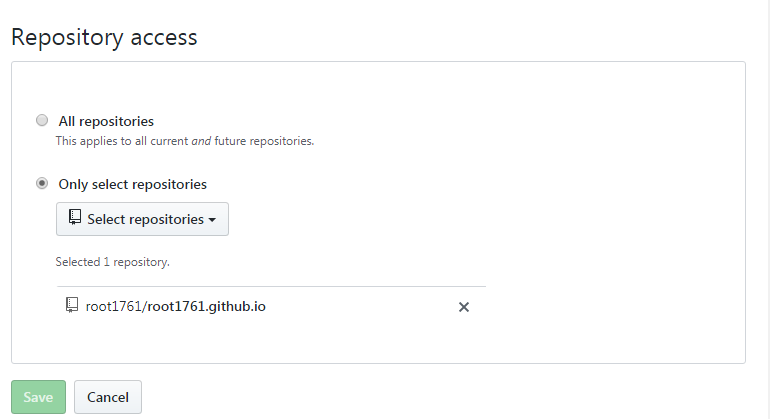Remove root1761.github.io using the X icon

point(464,307)
